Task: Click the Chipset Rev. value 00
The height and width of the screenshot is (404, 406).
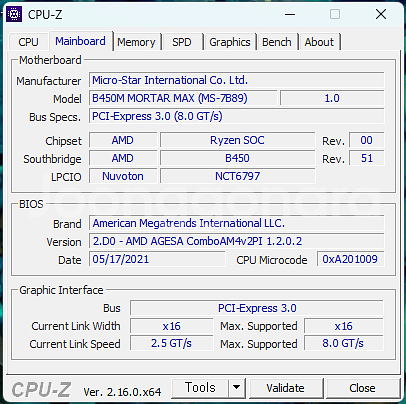Action: click(x=367, y=140)
